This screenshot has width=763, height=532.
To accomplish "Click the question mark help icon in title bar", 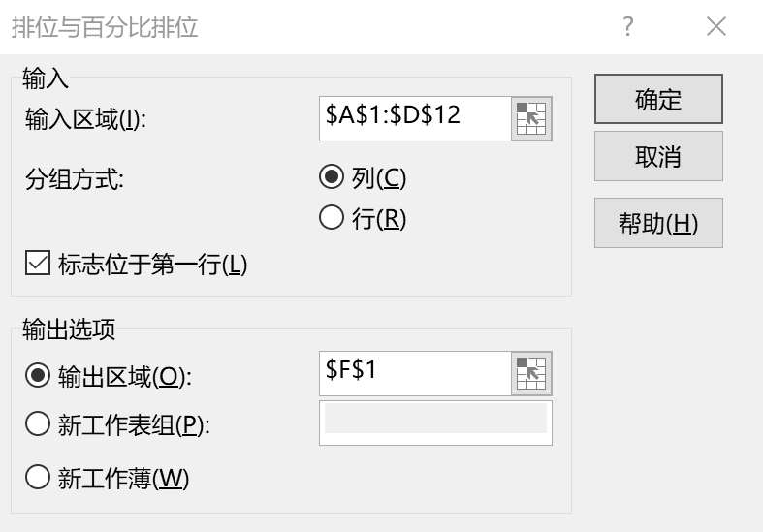I will [x=628, y=26].
